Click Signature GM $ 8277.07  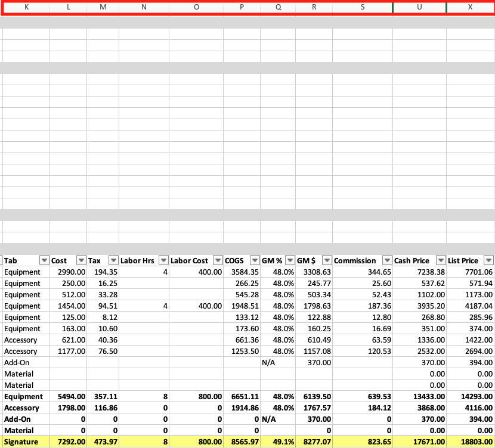tap(317, 442)
